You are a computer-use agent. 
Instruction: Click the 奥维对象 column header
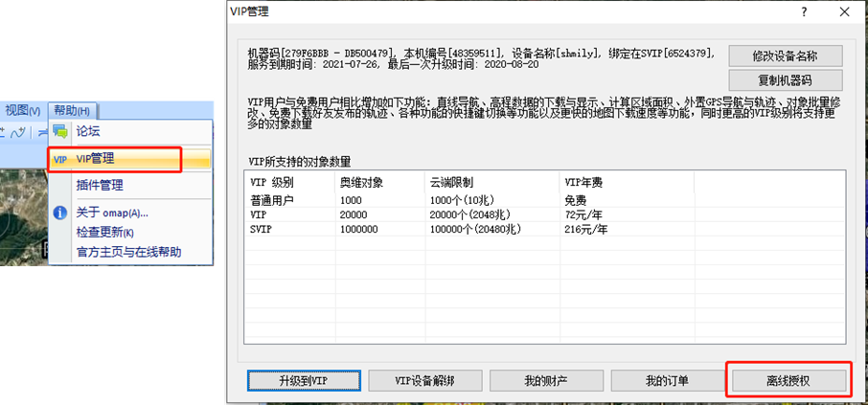point(360,182)
